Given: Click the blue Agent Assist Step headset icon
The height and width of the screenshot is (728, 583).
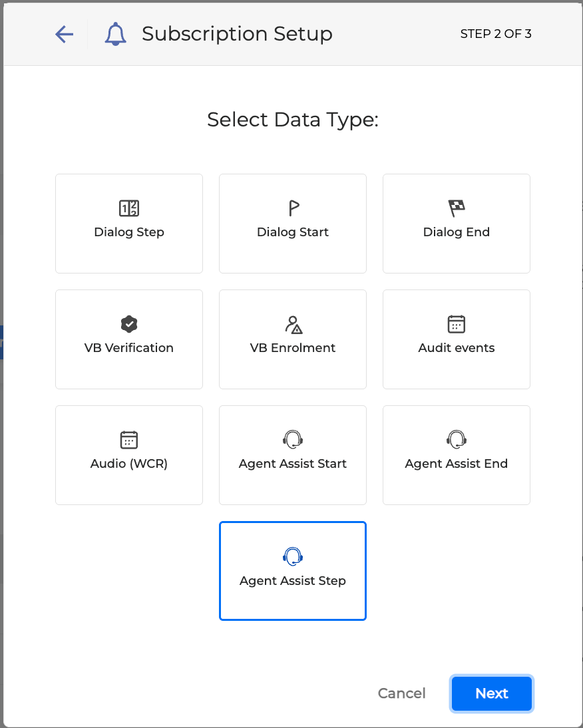Looking at the screenshot, I should point(293,556).
